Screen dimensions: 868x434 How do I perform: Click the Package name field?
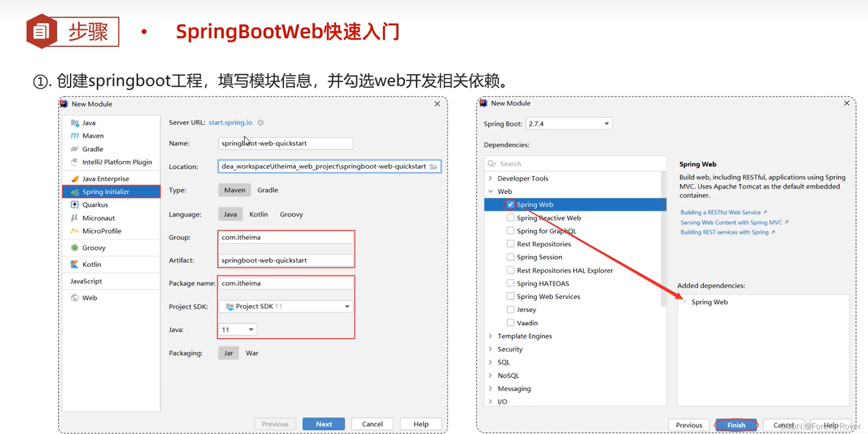click(286, 283)
